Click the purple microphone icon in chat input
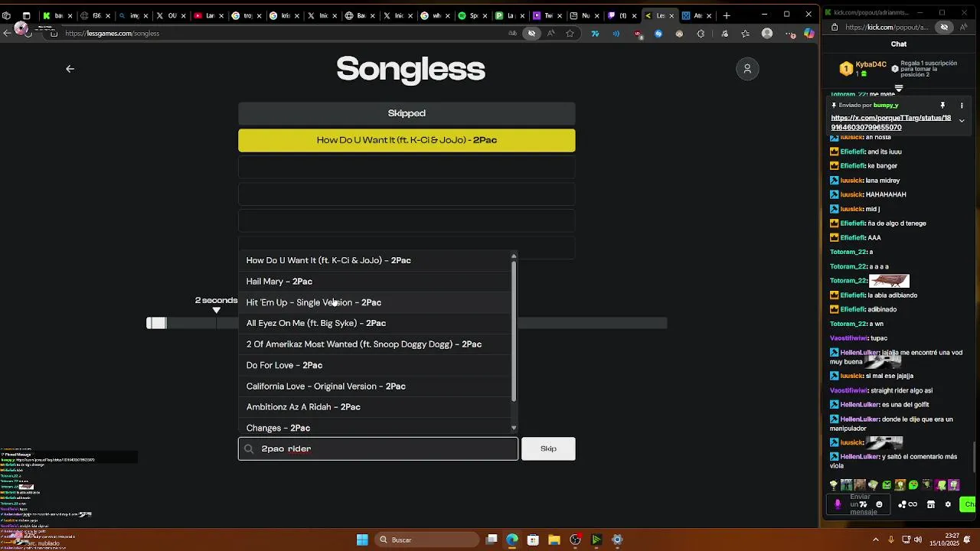Image resolution: width=980 pixels, height=551 pixels. pyautogui.click(x=838, y=504)
